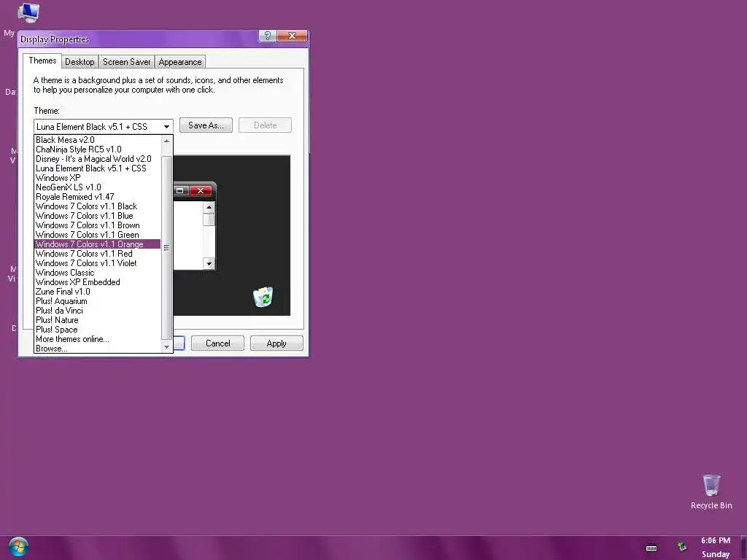Select Royale Remixed v1.47 theme
This screenshot has height=560, width=747.
98,197
